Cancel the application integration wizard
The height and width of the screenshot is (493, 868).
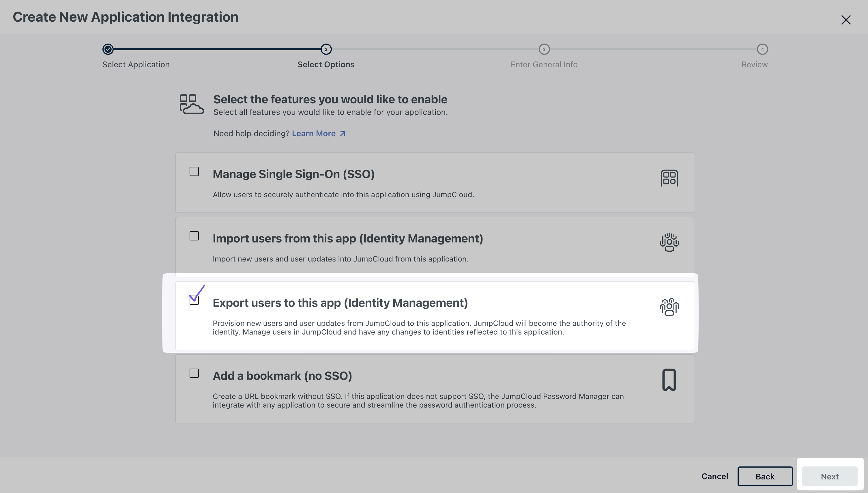coord(714,476)
